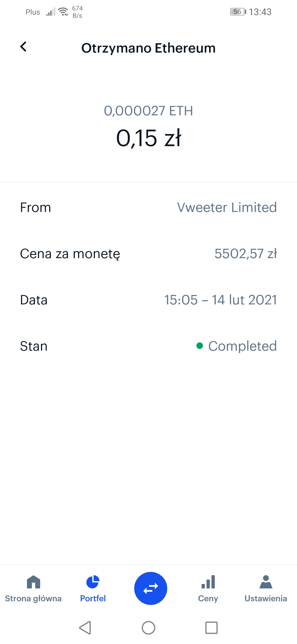This screenshot has height=644, width=297.
Task: Tap the back arrow in the header
Action: click(x=24, y=47)
